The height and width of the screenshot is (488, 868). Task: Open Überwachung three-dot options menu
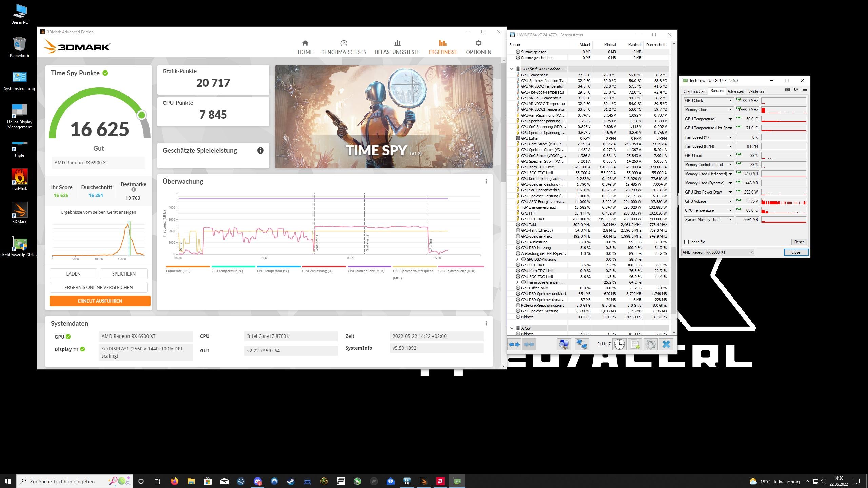tap(486, 181)
